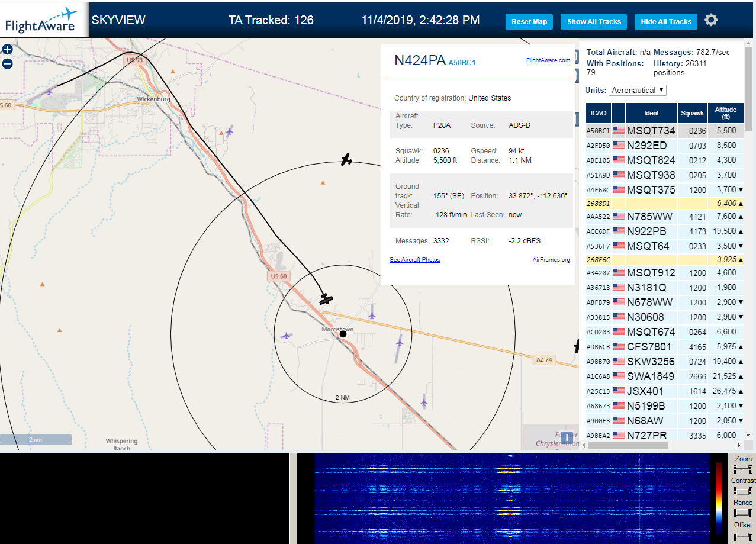This screenshot has height=544, width=756.
Task: Click the Wickenburg town label
Action: [153, 99]
